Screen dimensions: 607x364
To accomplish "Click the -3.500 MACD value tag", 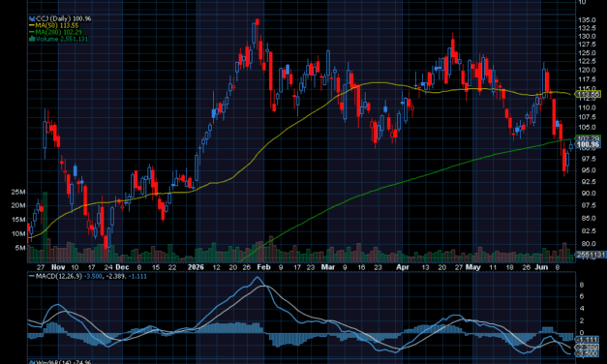I will 588,353.
